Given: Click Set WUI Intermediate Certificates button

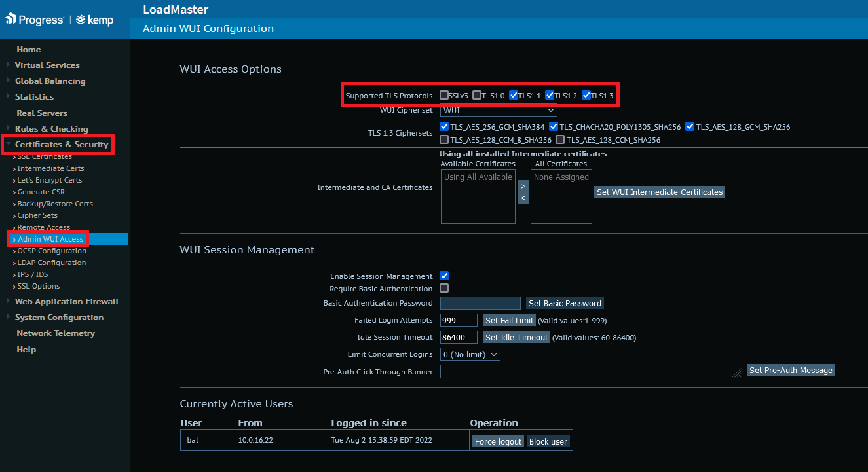Looking at the screenshot, I should tap(660, 192).
